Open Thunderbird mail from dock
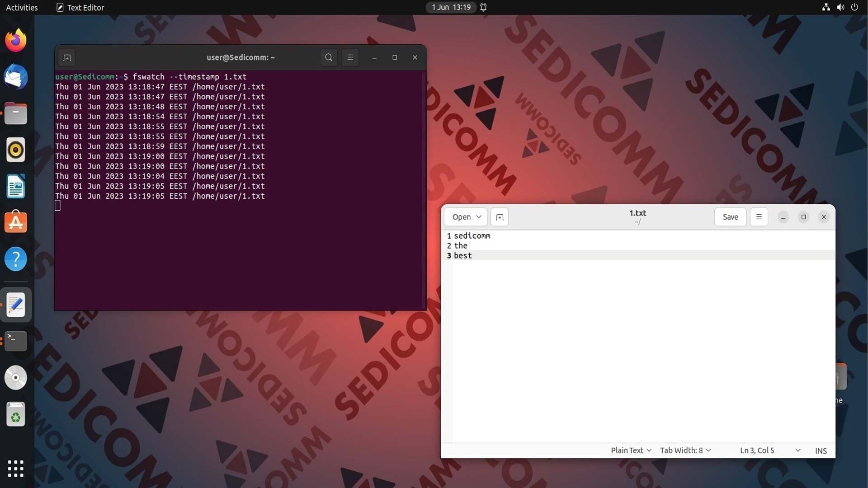Screen dimensions: 868x488 tap(16, 77)
